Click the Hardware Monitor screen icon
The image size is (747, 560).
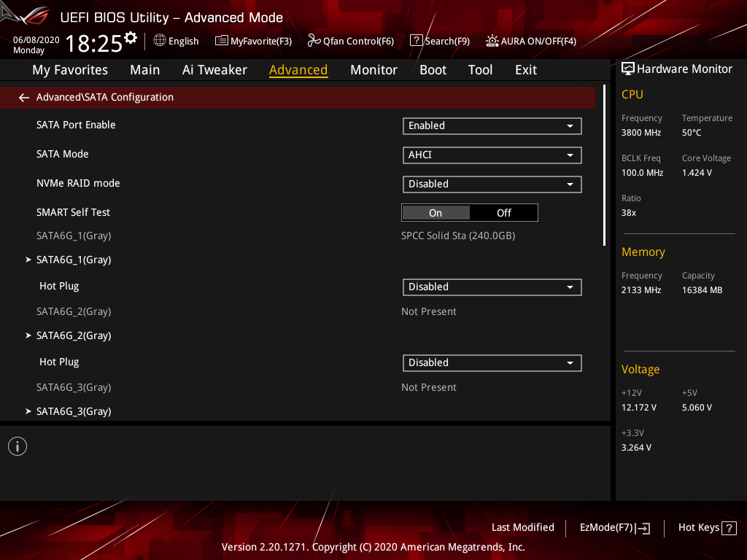(x=628, y=69)
